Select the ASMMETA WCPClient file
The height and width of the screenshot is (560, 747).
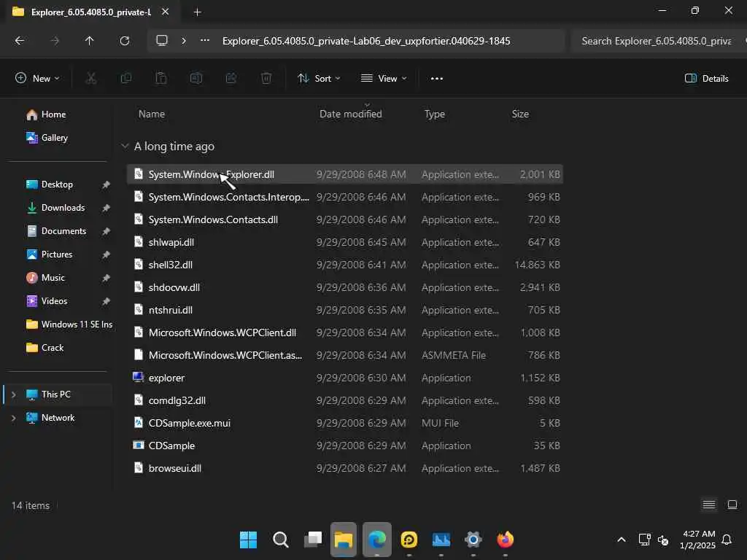[345, 355]
